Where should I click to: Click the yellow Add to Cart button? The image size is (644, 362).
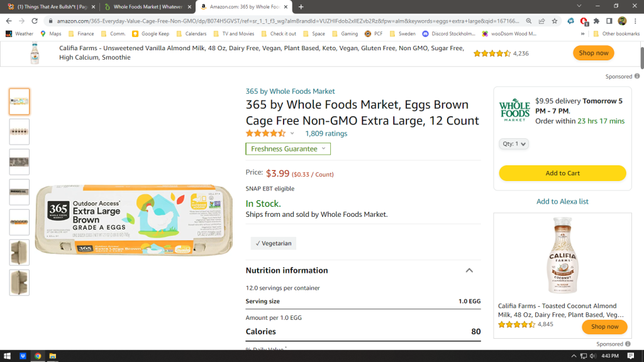click(562, 173)
